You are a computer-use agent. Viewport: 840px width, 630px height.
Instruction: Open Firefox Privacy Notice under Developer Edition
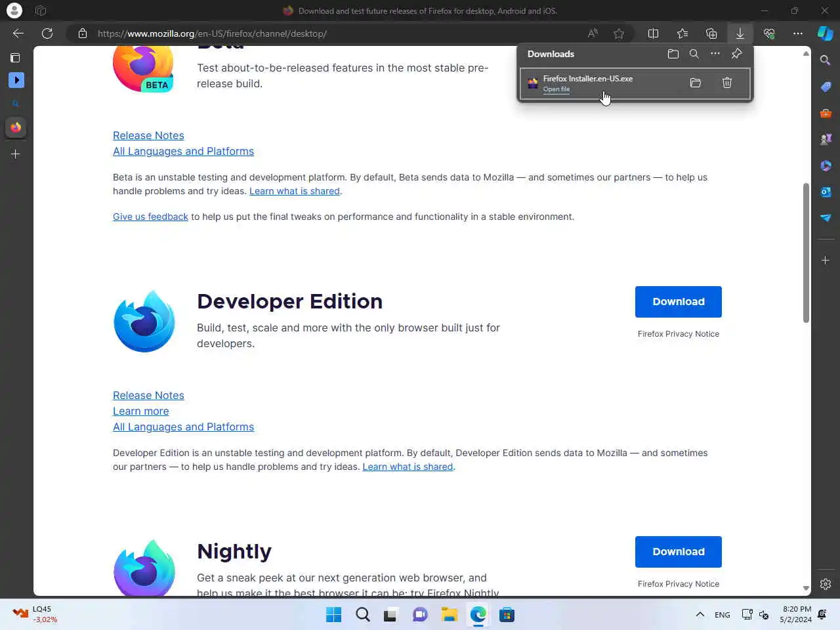679,334
